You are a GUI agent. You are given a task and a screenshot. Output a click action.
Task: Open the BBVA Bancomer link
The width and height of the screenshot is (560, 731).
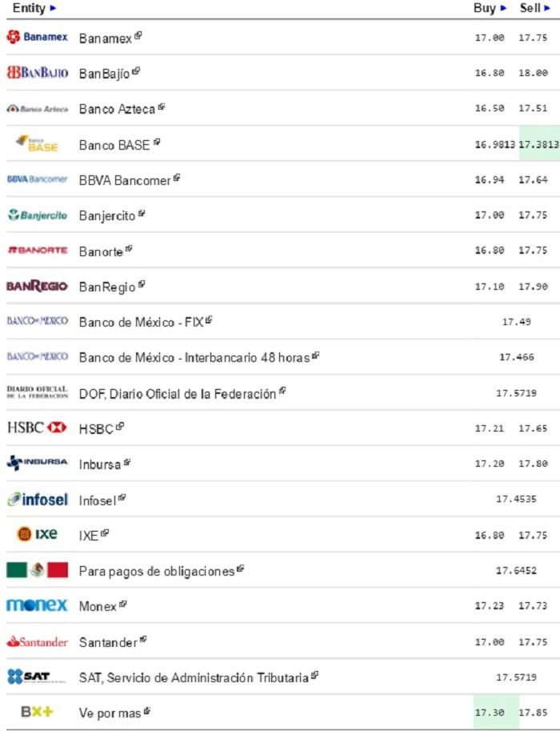pos(125,180)
